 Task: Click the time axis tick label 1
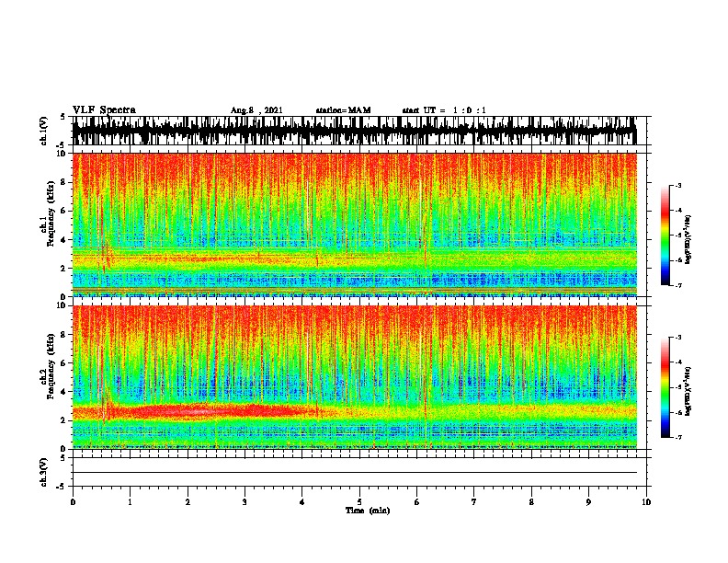(131, 502)
